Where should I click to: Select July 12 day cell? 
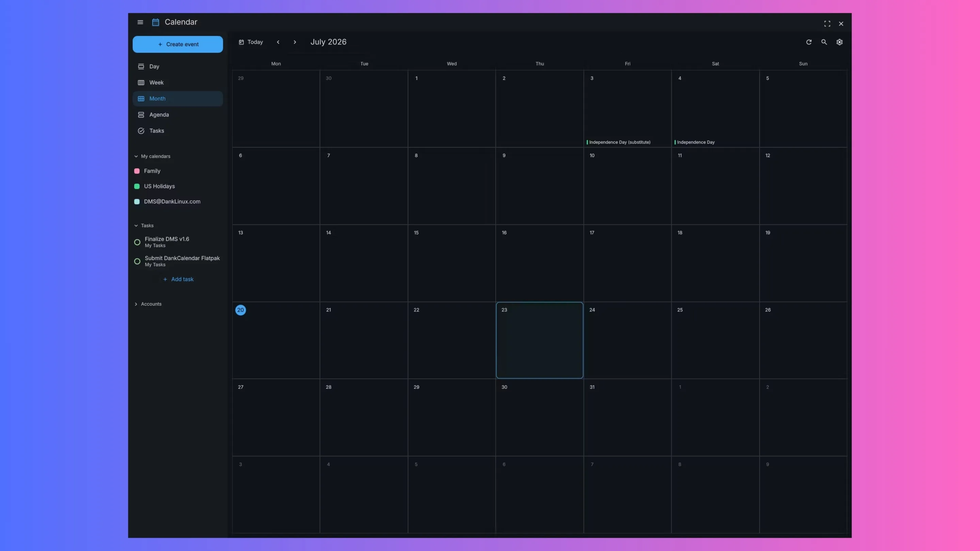click(x=803, y=186)
